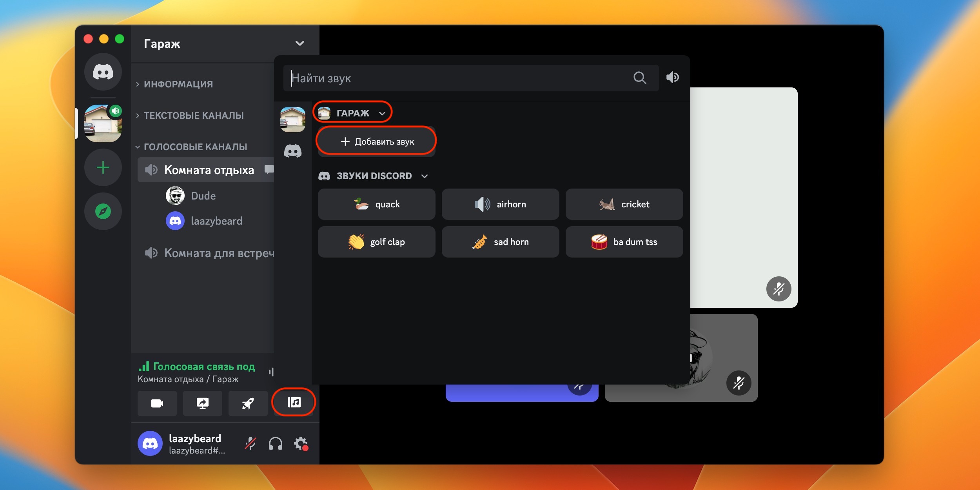The width and height of the screenshot is (980, 490).
Task: Toggle the soundboard volume speaker icon
Action: pos(673,78)
